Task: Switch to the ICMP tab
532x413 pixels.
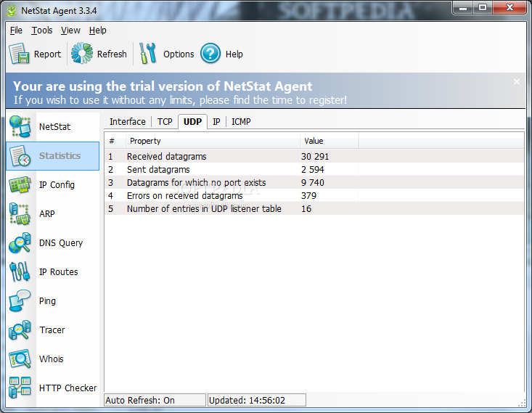Action: pos(241,121)
